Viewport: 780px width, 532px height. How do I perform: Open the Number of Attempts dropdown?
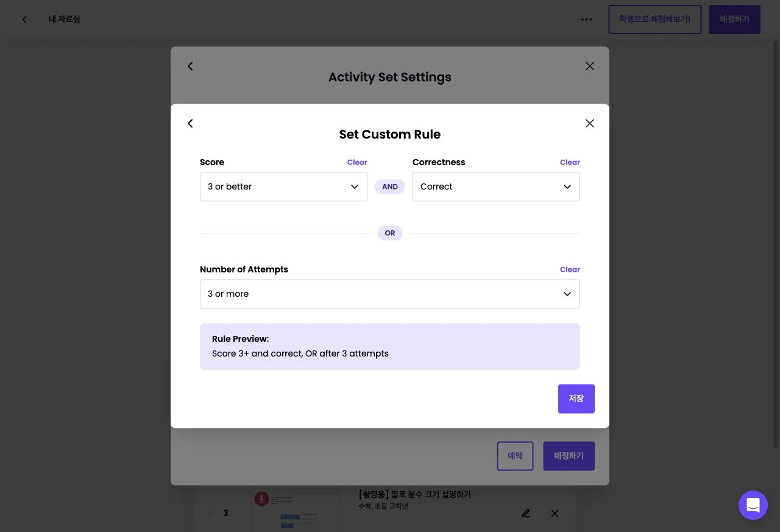pyautogui.click(x=390, y=294)
